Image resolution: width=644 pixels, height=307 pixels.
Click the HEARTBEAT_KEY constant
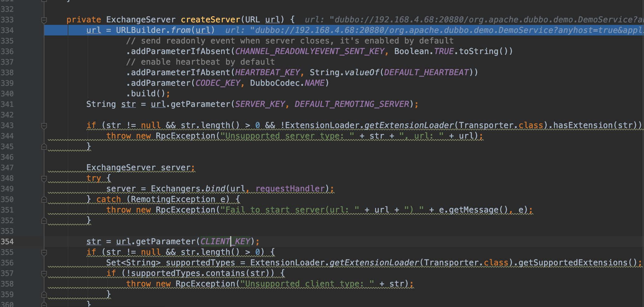267,72
